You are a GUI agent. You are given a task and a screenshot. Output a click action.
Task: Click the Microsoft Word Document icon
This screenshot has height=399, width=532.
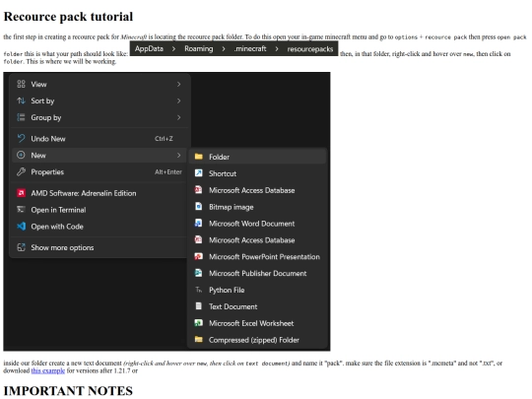198,223
